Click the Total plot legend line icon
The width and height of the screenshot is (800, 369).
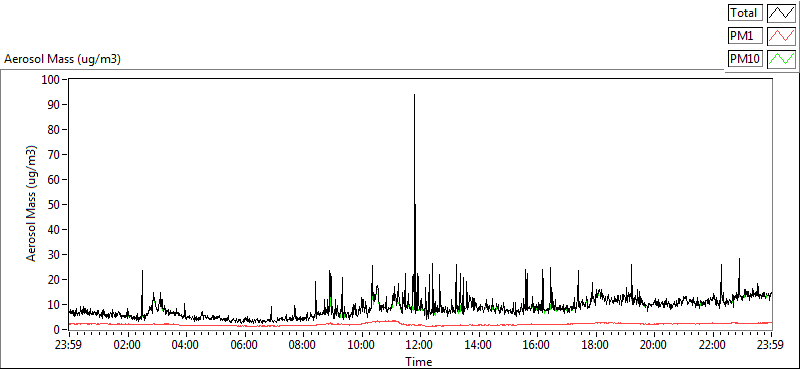(x=782, y=12)
